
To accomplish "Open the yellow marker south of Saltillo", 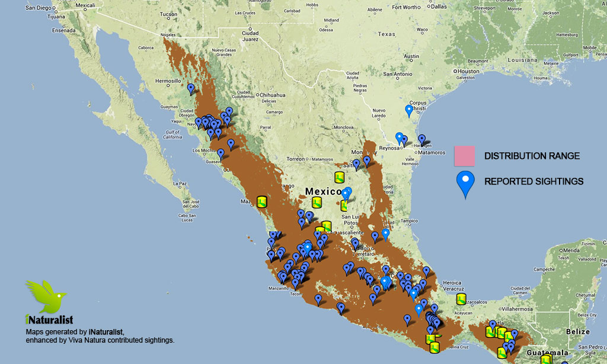I will [339, 177].
